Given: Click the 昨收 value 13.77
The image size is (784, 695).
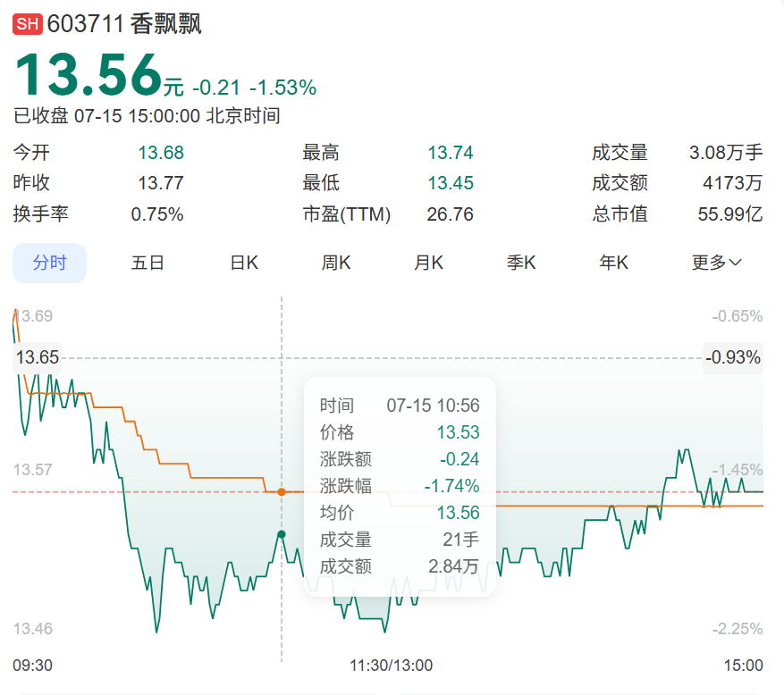Looking at the screenshot, I should [x=161, y=183].
